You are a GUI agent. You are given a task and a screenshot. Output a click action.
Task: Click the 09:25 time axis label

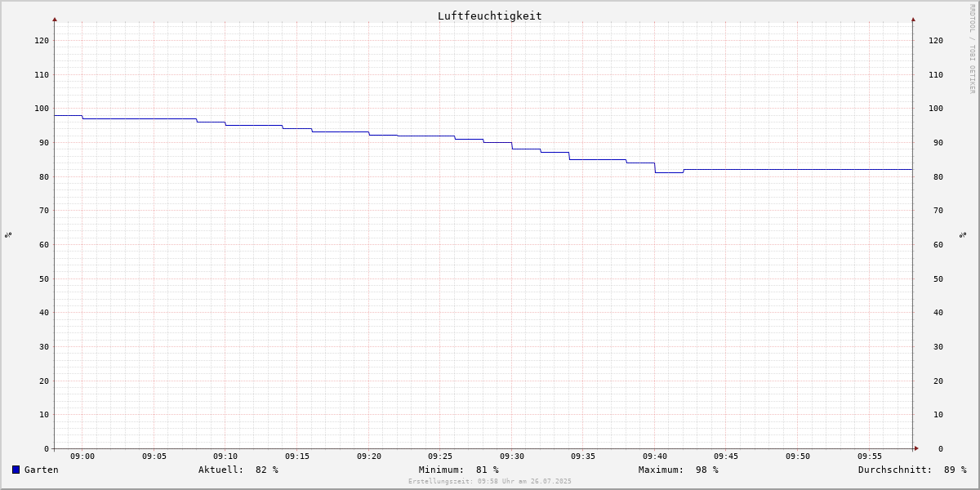(x=440, y=457)
